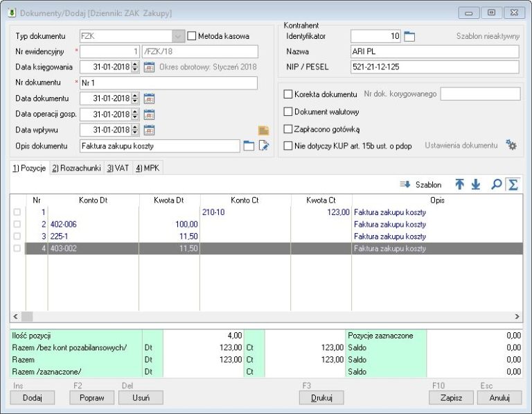Screen dimensions: 532x414
Task: Click Drukuj button
Action: (x=321, y=397)
